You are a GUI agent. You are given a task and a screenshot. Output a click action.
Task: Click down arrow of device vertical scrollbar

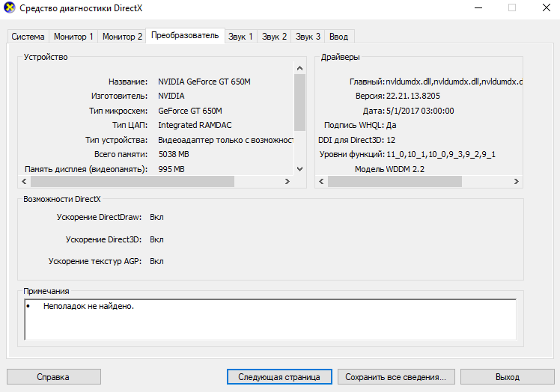(299, 169)
